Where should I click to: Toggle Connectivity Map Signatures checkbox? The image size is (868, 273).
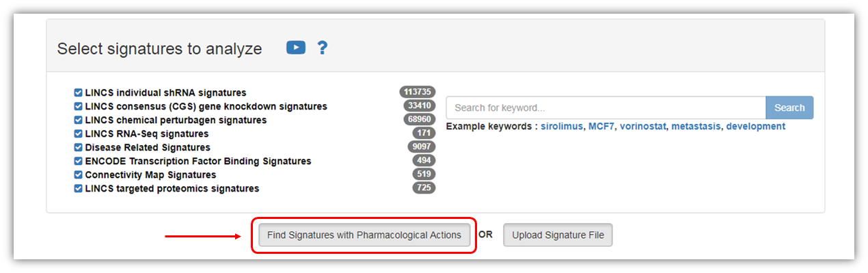(78, 174)
